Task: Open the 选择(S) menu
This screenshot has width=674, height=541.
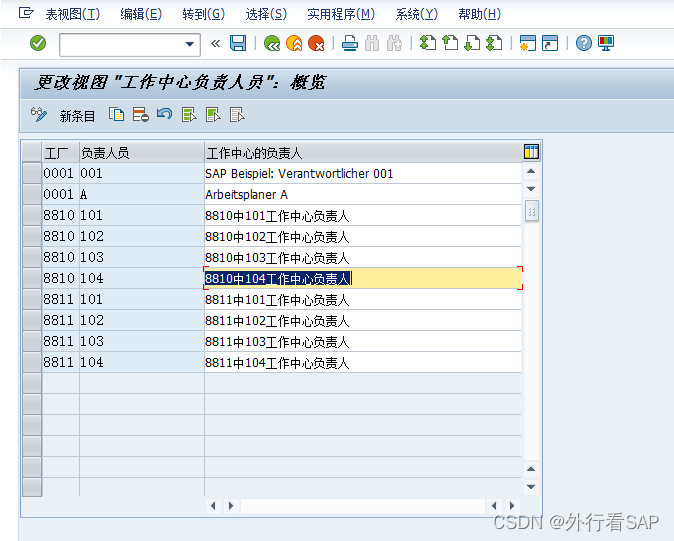Action: point(266,14)
